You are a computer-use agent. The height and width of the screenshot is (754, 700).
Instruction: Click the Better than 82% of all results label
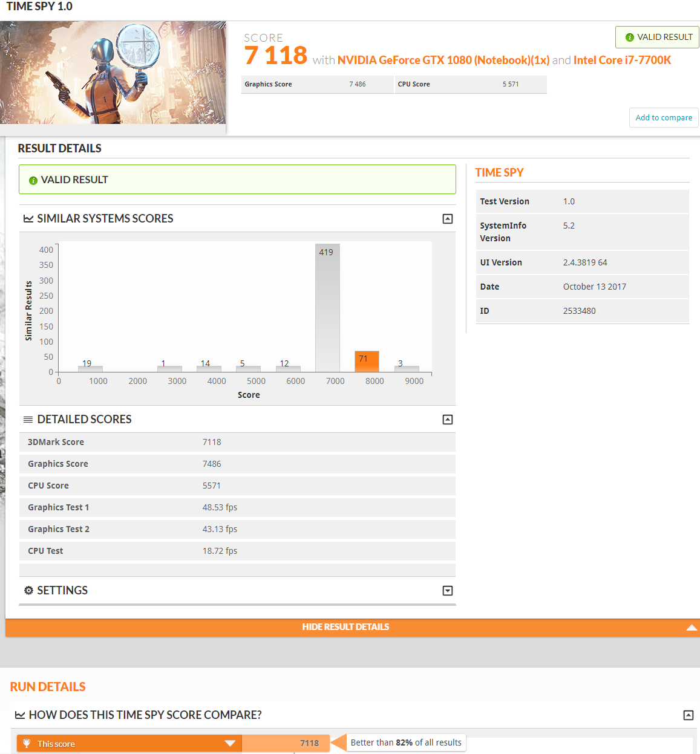[x=406, y=743]
